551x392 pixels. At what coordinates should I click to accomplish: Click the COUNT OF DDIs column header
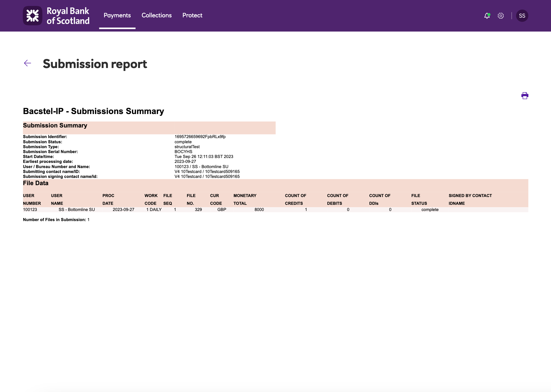point(380,199)
